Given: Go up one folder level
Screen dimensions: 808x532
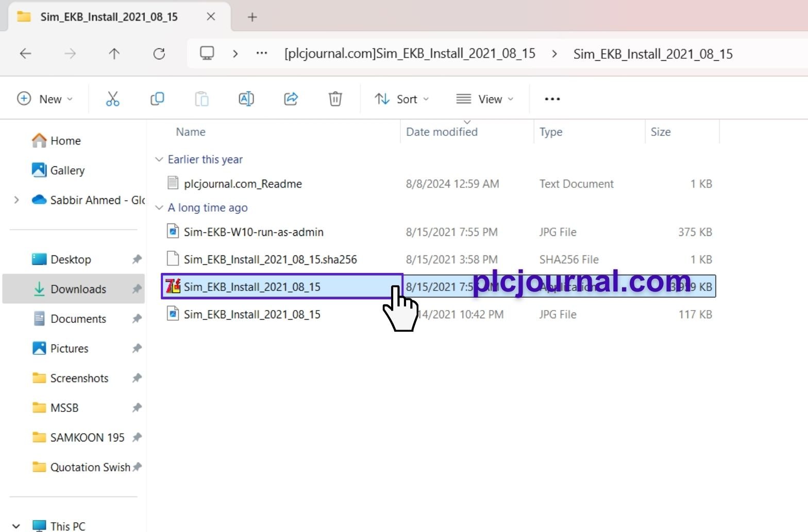Looking at the screenshot, I should (x=114, y=54).
